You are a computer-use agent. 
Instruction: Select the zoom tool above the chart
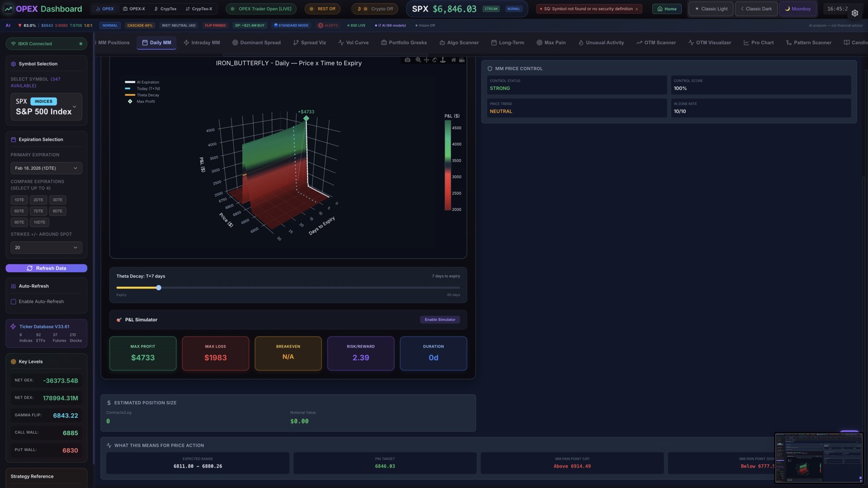point(418,60)
